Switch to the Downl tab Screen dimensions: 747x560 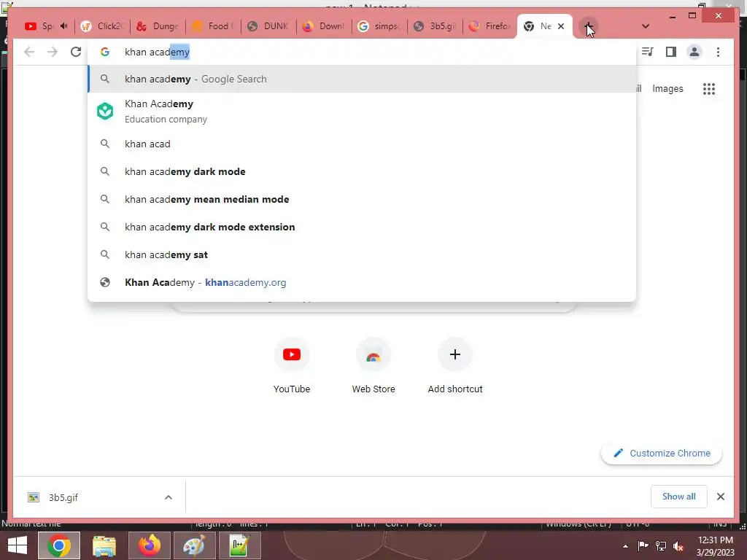coord(324,26)
